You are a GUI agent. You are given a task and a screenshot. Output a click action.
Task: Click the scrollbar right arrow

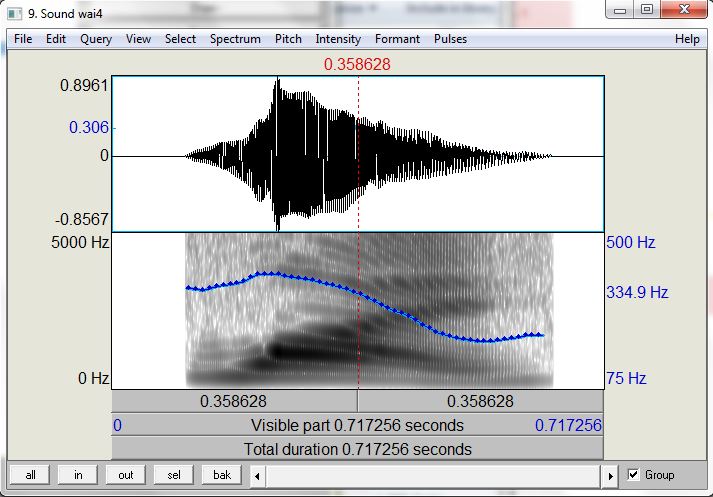point(610,476)
